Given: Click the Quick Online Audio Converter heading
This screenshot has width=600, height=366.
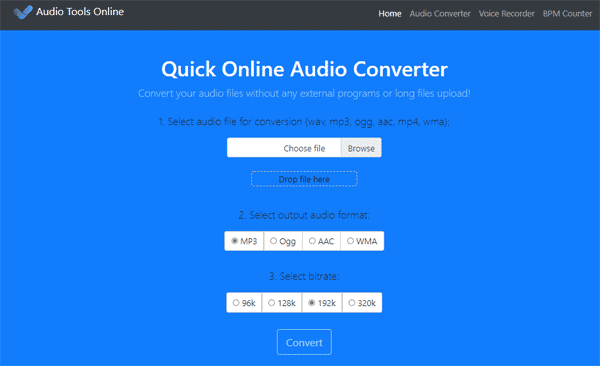Looking at the screenshot, I should tap(304, 69).
